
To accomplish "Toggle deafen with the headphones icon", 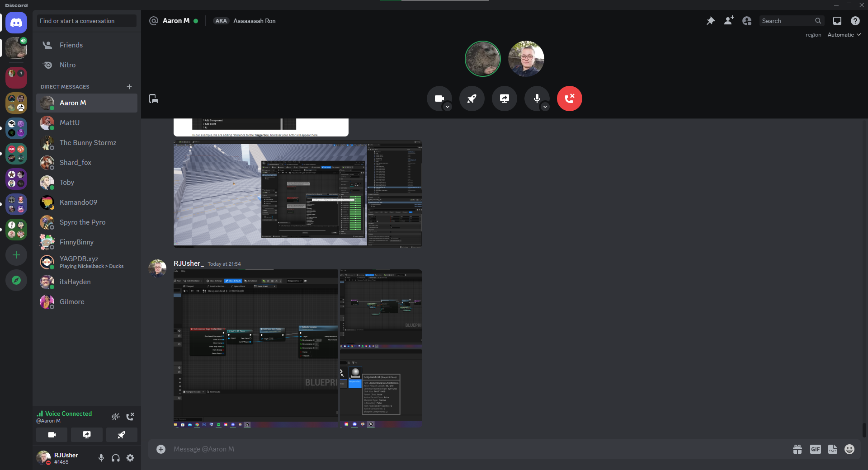I will 116,458.
